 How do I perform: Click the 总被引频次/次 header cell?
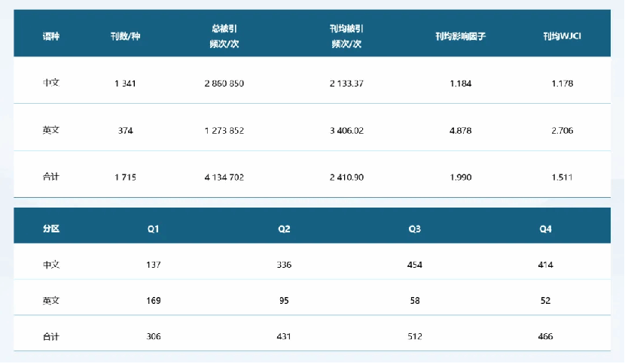pyautogui.click(x=224, y=36)
